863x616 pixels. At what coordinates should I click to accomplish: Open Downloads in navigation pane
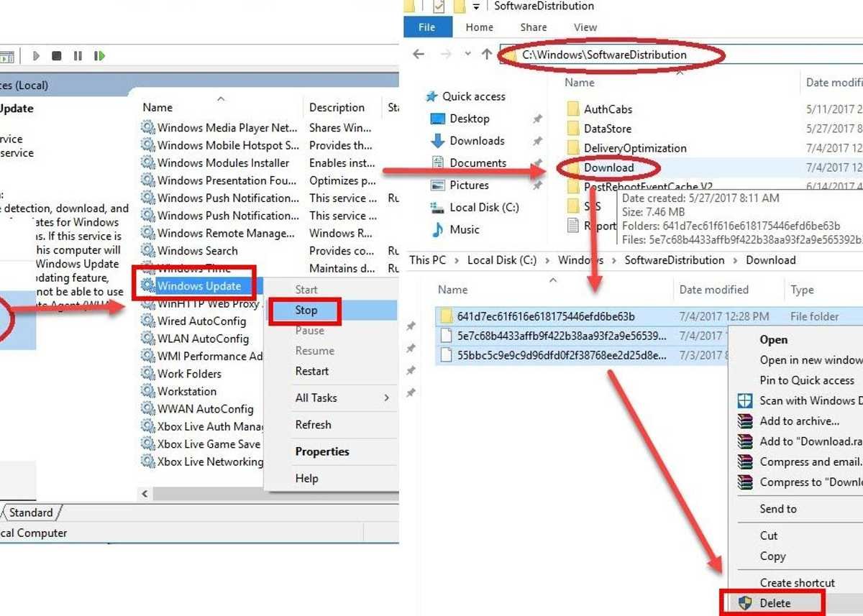[478, 141]
